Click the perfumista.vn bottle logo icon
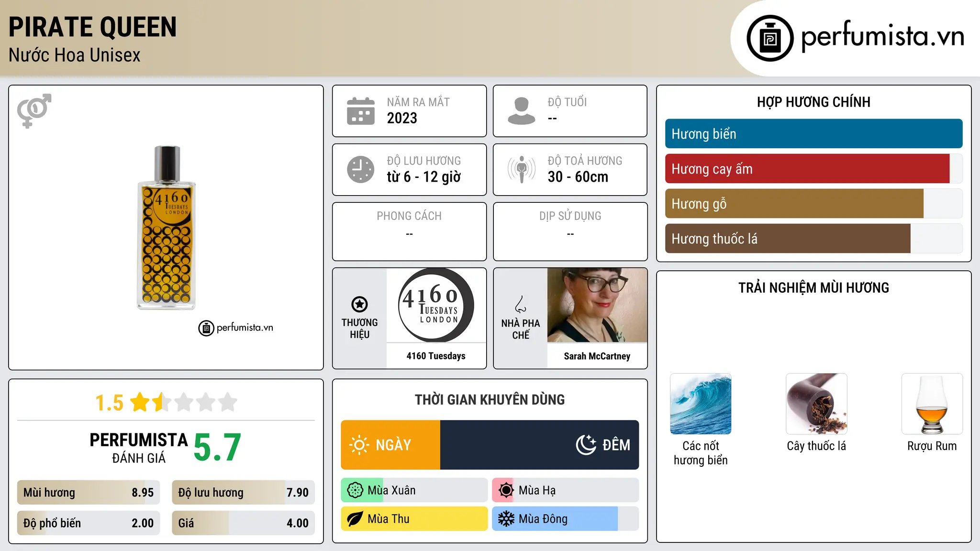The height and width of the screenshot is (551, 980). (770, 38)
